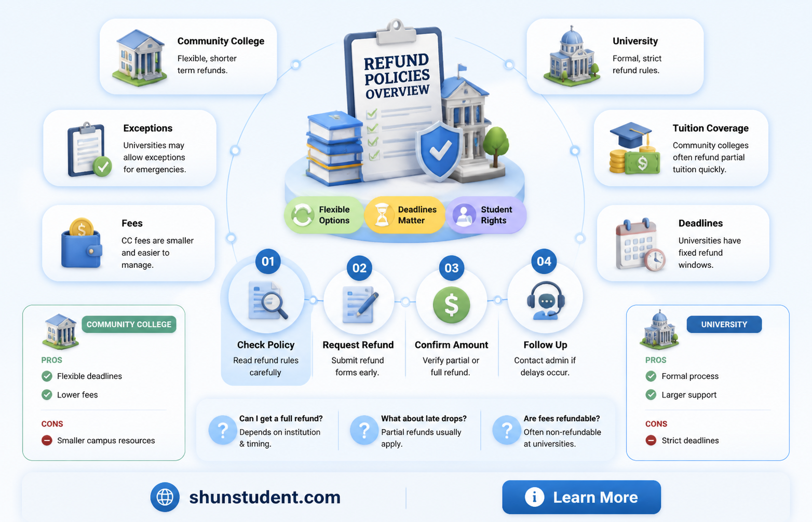Click the 'Follow Up' step heading
The image size is (812, 522).
[x=545, y=345]
